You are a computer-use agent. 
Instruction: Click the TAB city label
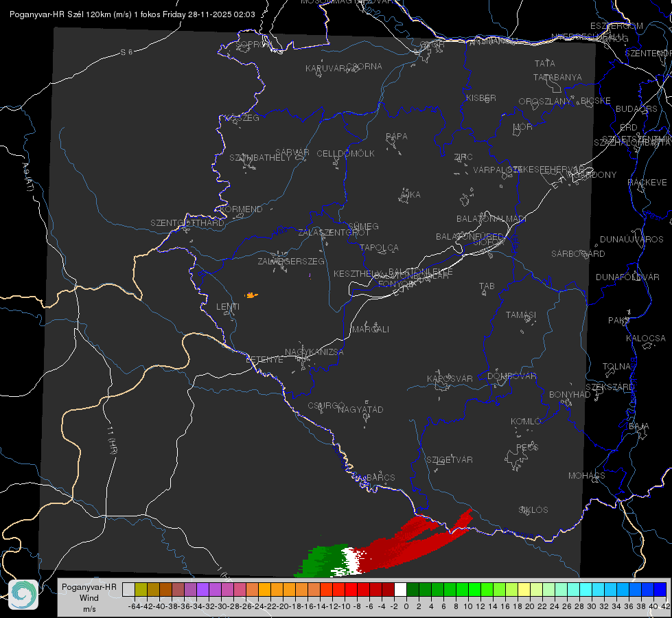click(x=487, y=286)
